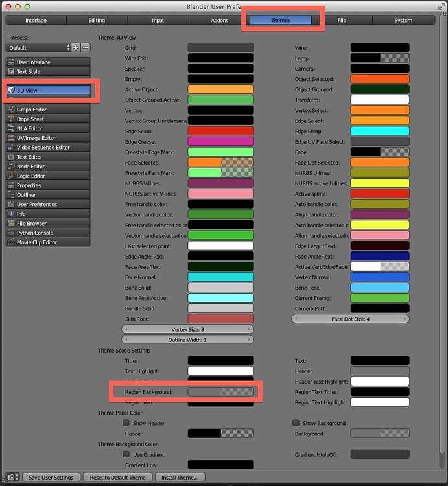Click the User Interface theme icon
The height and width of the screenshot is (486, 448).
tap(11, 62)
